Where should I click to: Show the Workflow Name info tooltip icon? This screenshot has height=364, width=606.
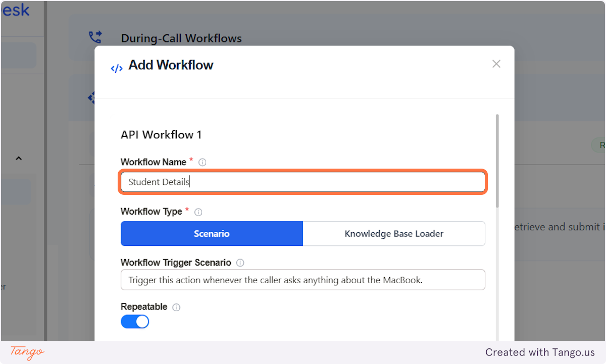[203, 163]
